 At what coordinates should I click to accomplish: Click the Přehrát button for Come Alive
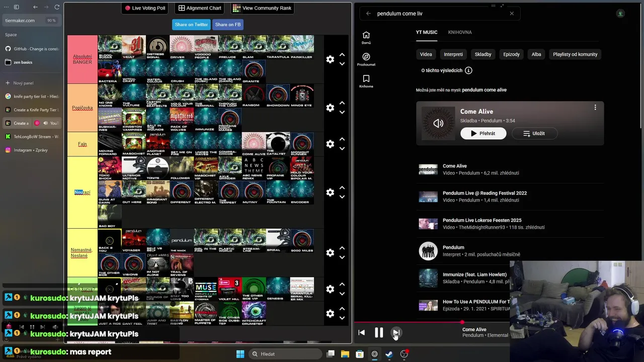tap(483, 134)
